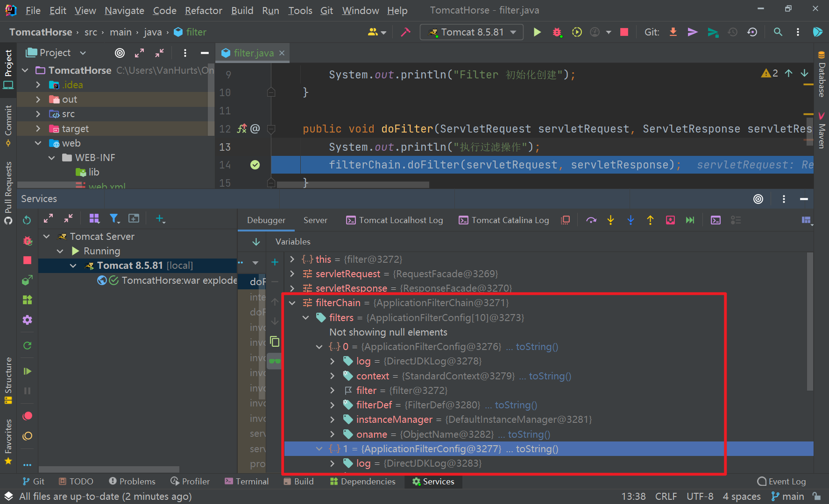Open the Tomcat 8.5.81 run configuration dropdown
Viewport: 829px width, 504px height.
point(472,32)
